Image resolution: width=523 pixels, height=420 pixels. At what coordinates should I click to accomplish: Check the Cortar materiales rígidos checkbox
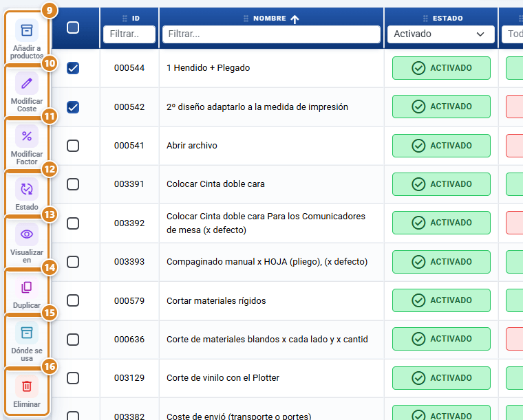point(73,300)
